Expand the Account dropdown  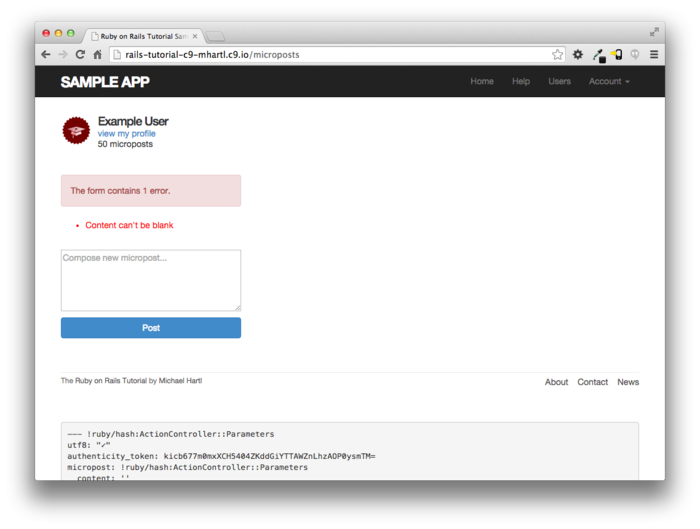[609, 81]
